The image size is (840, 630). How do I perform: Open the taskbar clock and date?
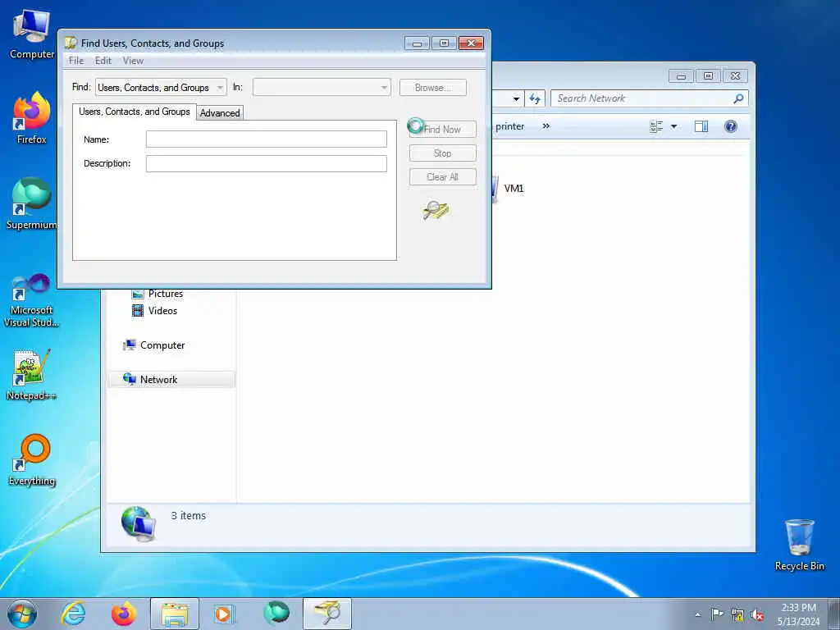pyautogui.click(x=798, y=614)
